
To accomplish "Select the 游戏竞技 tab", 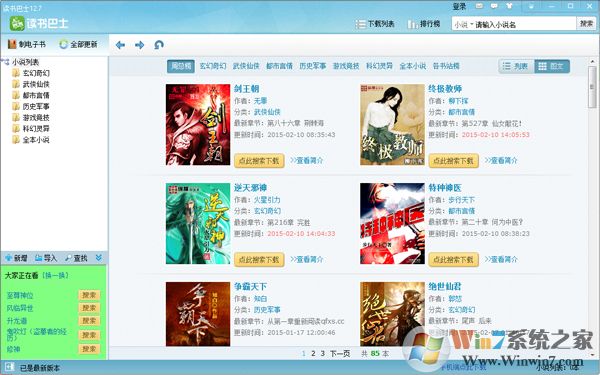I will click(x=346, y=66).
